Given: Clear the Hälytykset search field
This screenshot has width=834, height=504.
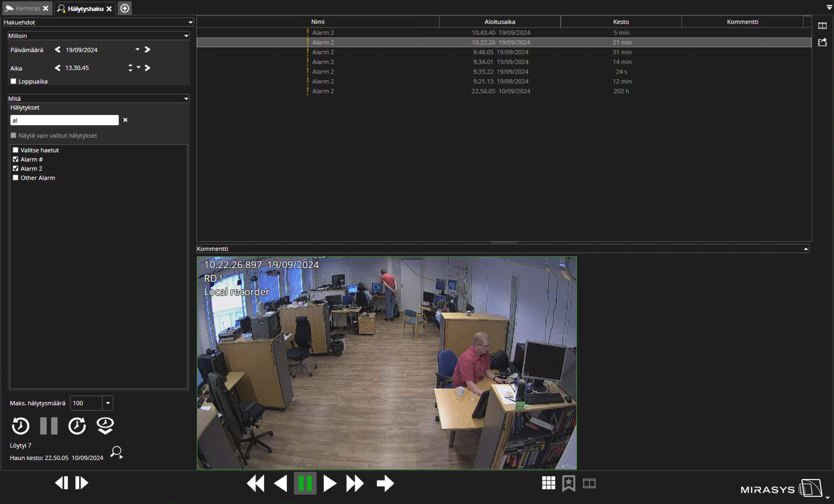Looking at the screenshot, I should tap(125, 120).
